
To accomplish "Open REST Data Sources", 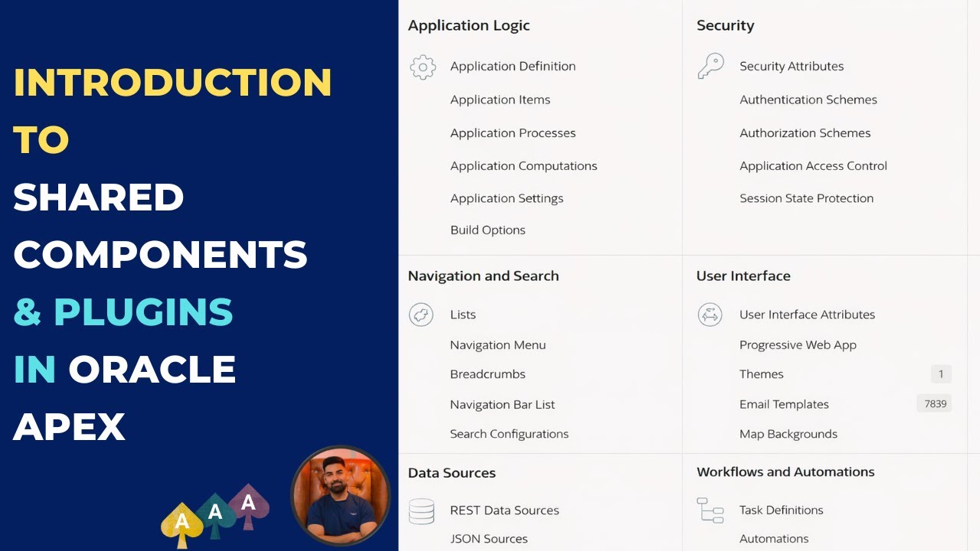I will 505,510.
